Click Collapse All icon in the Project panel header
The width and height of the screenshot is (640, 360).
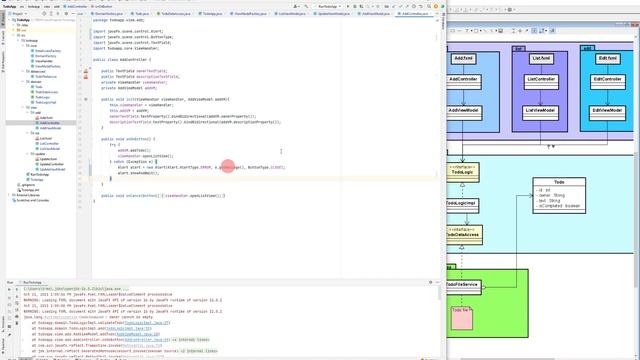coord(58,13)
